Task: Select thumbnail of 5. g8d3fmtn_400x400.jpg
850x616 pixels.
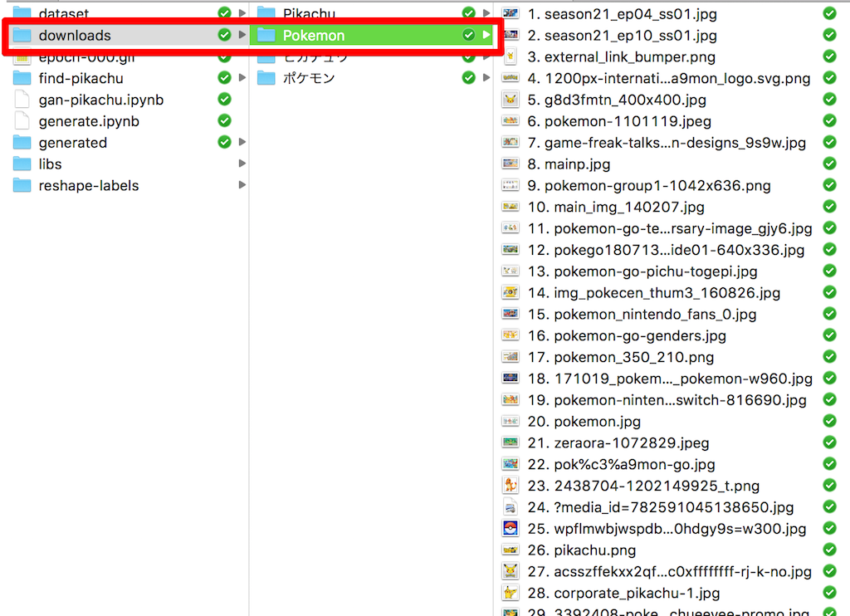Action: [x=510, y=100]
